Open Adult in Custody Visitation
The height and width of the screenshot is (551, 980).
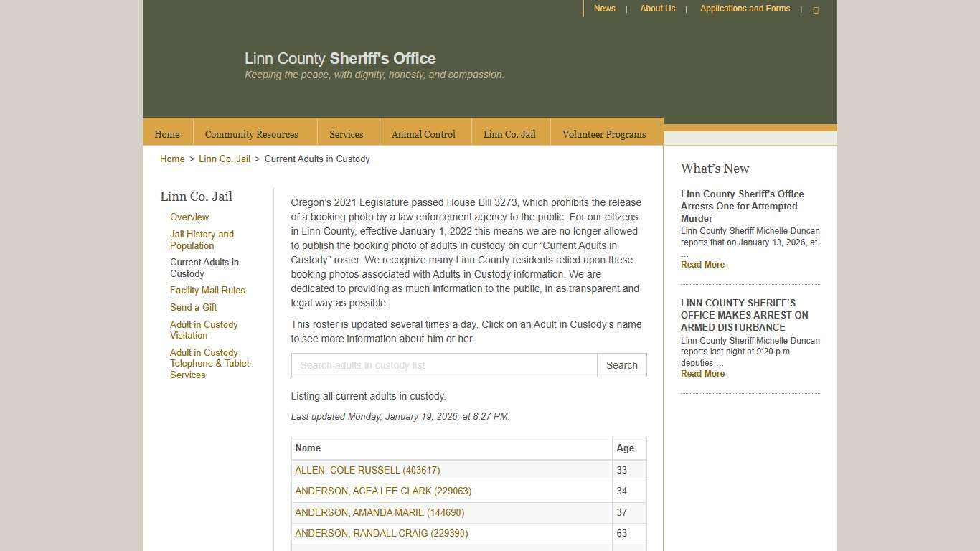click(204, 330)
